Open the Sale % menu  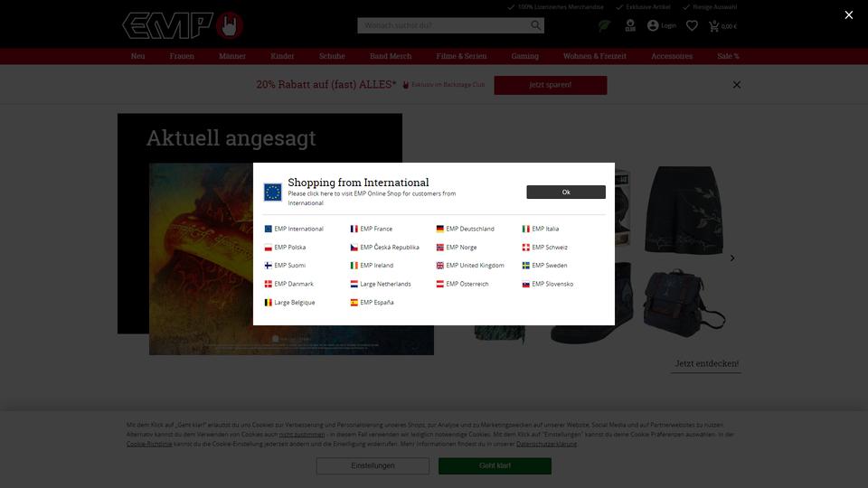coord(728,56)
